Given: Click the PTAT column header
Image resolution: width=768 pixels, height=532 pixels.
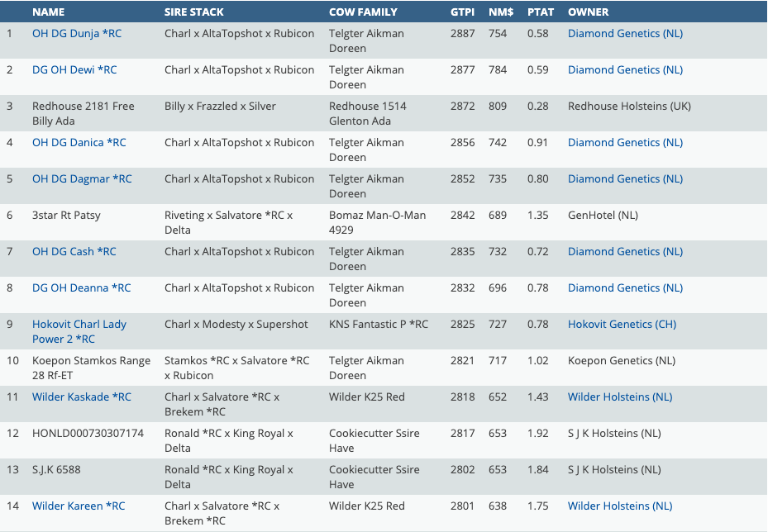Looking at the screenshot, I should click(x=541, y=12).
